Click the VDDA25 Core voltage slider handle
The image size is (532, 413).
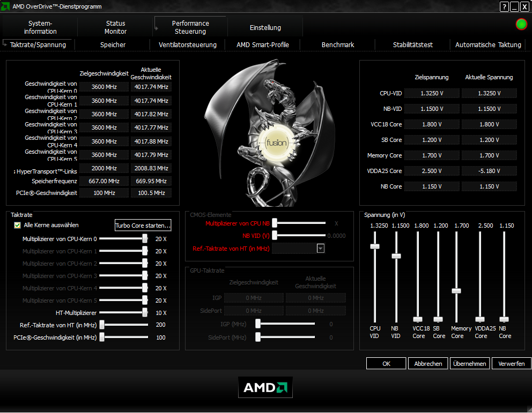[480, 319]
